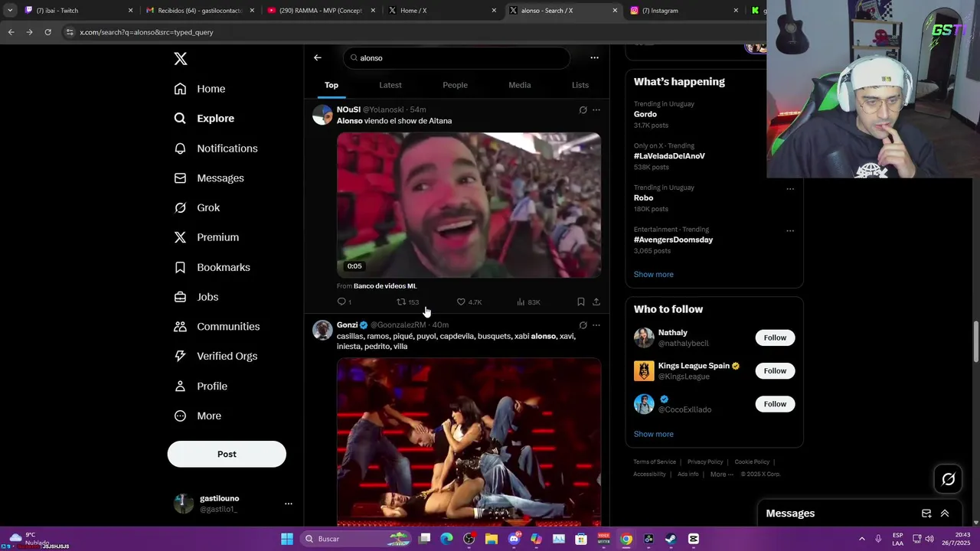Open more options for #AvengersDoomsday trend
This screenshot has height=551, width=980.
(x=790, y=231)
